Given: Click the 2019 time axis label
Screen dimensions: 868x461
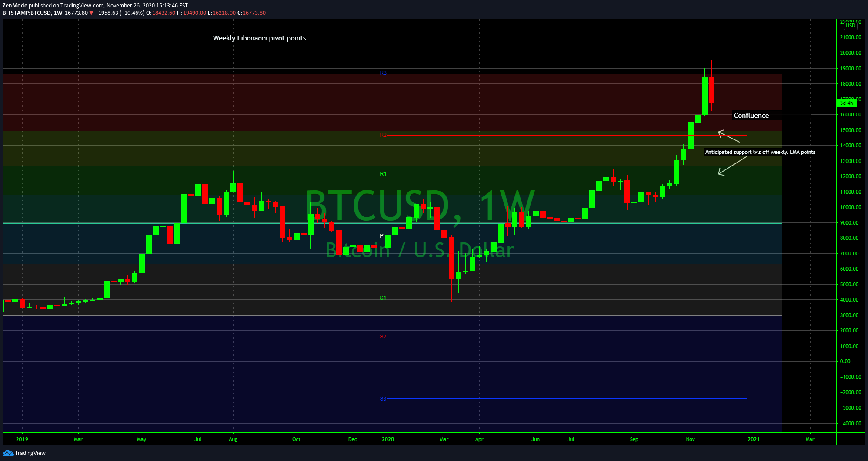Looking at the screenshot, I should pos(22,439).
